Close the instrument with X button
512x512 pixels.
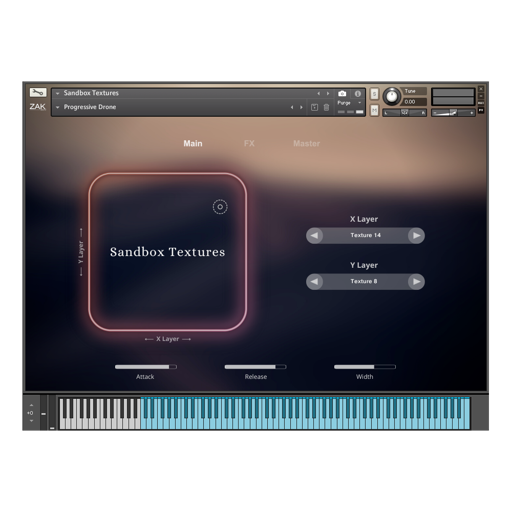pos(481,89)
